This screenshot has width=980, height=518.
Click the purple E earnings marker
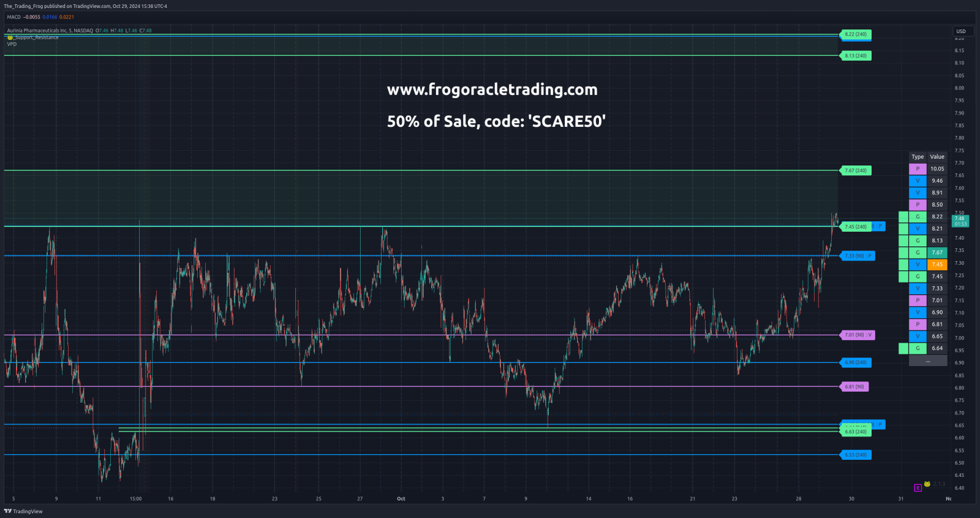click(x=918, y=488)
